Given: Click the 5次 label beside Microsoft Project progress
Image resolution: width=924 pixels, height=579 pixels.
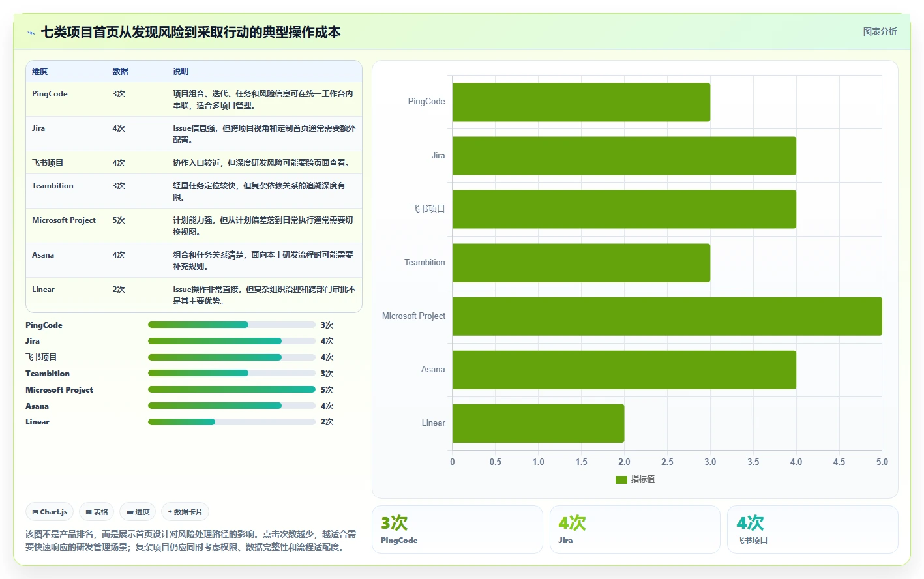Looking at the screenshot, I should (x=327, y=390).
